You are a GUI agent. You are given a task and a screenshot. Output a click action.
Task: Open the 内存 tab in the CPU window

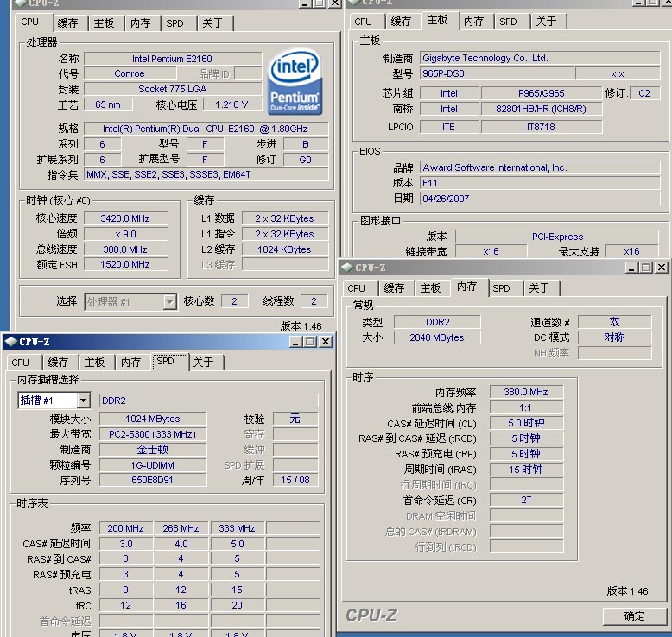tap(141, 22)
